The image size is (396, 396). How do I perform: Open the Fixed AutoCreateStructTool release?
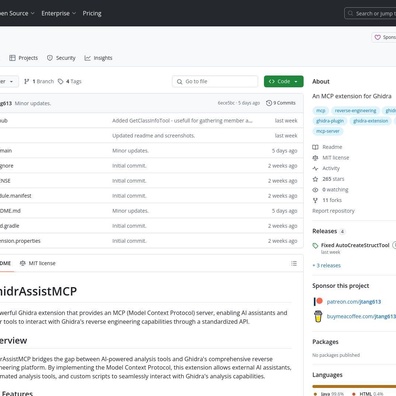coord(355,245)
